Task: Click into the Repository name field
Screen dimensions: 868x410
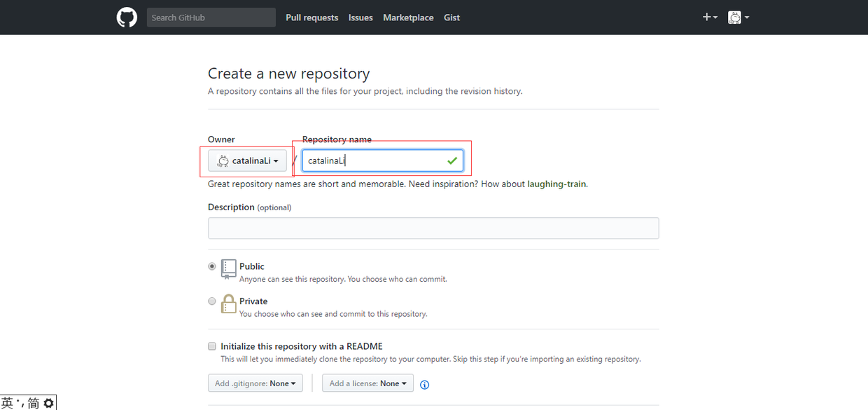Action: [x=382, y=160]
